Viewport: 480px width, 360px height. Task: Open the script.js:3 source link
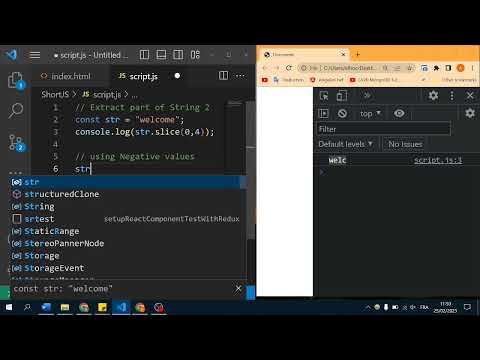click(438, 160)
